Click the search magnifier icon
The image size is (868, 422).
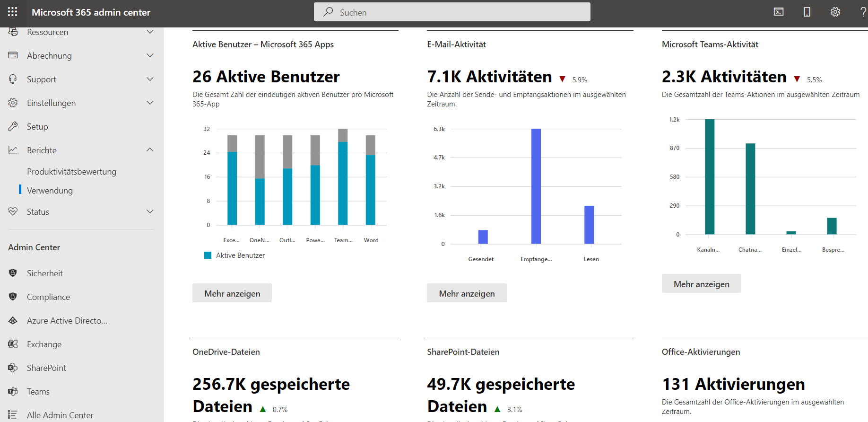[328, 12]
